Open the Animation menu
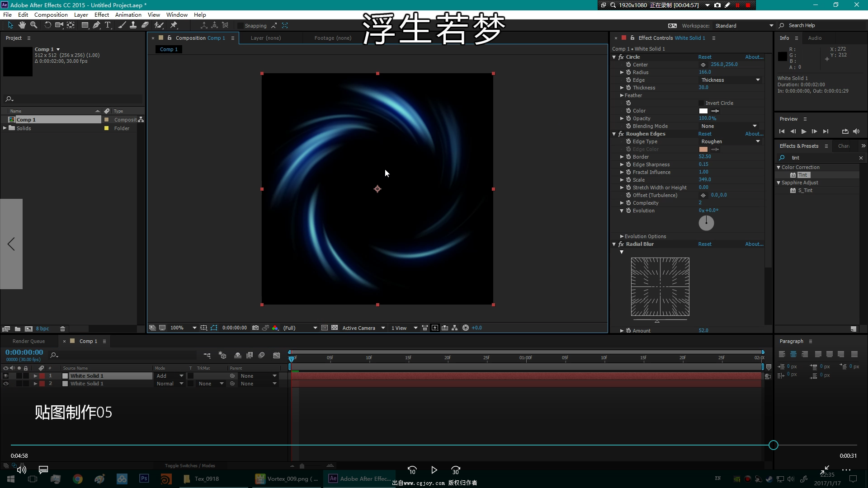This screenshot has height=488, width=868. coord(128,15)
